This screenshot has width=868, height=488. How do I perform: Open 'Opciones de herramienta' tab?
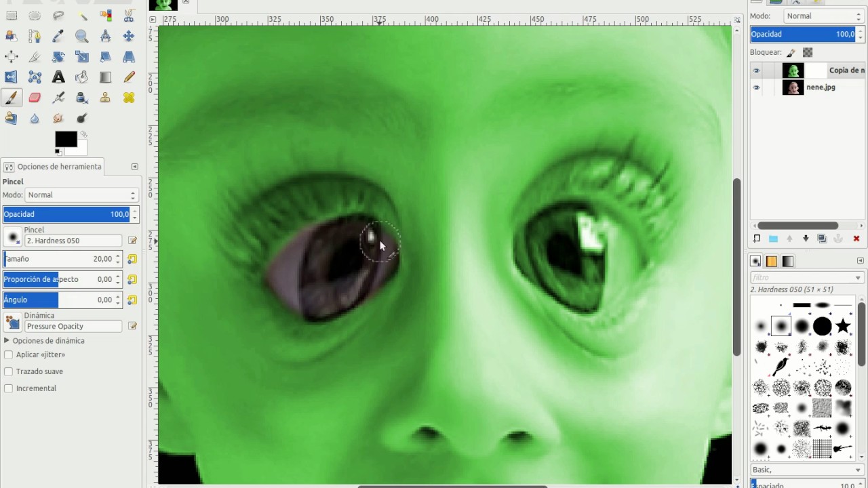coord(53,167)
